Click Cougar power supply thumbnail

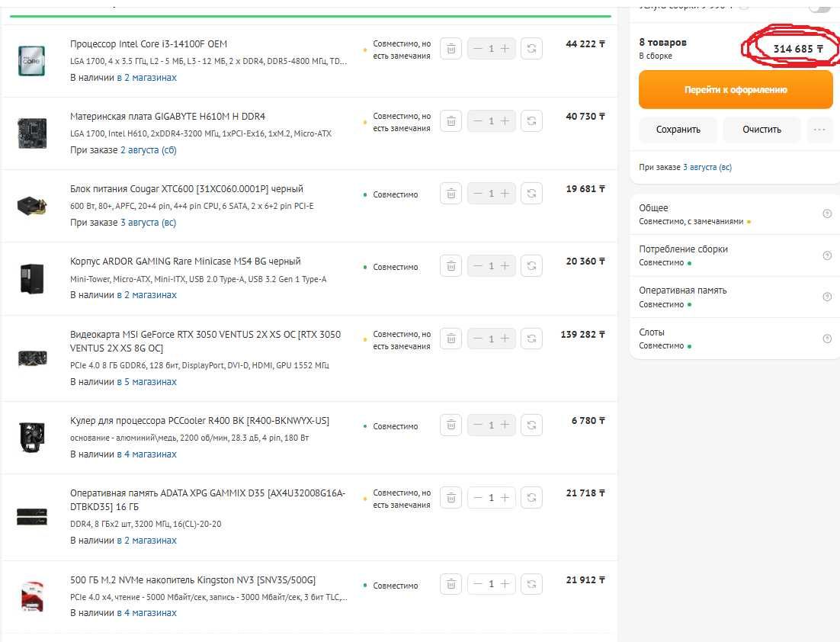click(x=32, y=205)
